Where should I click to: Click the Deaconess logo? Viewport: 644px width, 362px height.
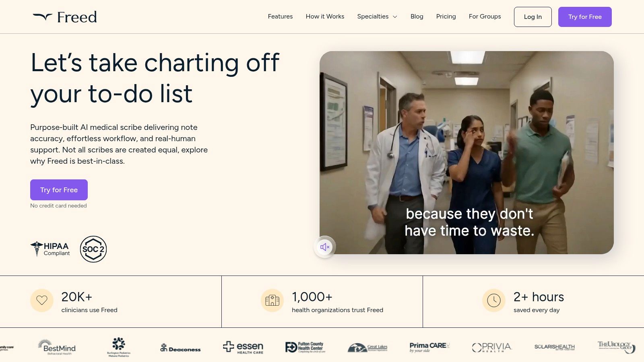(180, 348)
